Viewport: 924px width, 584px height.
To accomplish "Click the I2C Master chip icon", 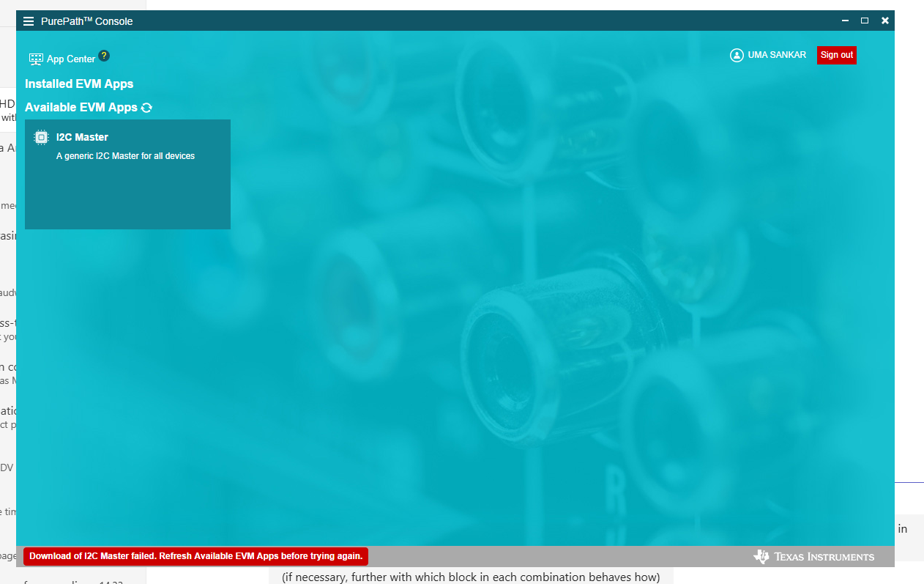I will [x=42, y=137].
